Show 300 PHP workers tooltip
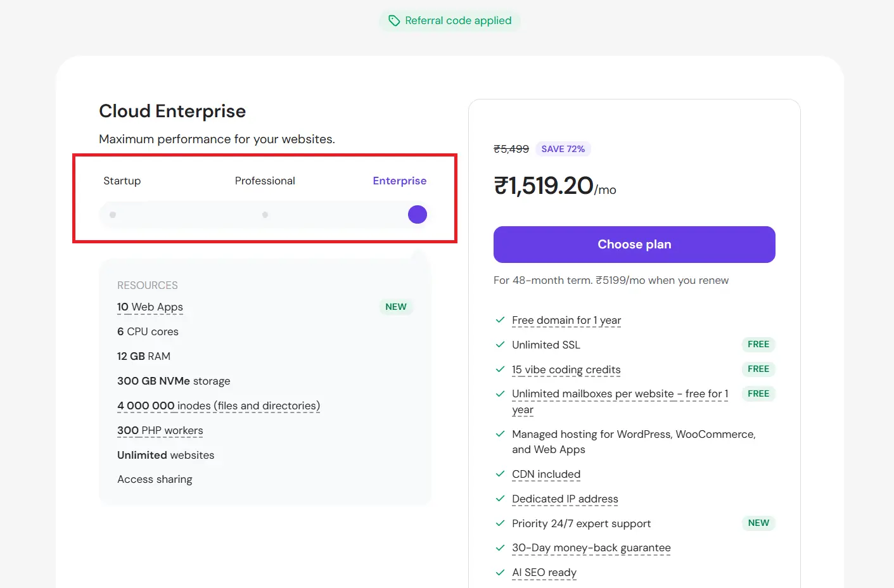 [x=160, y=431]
